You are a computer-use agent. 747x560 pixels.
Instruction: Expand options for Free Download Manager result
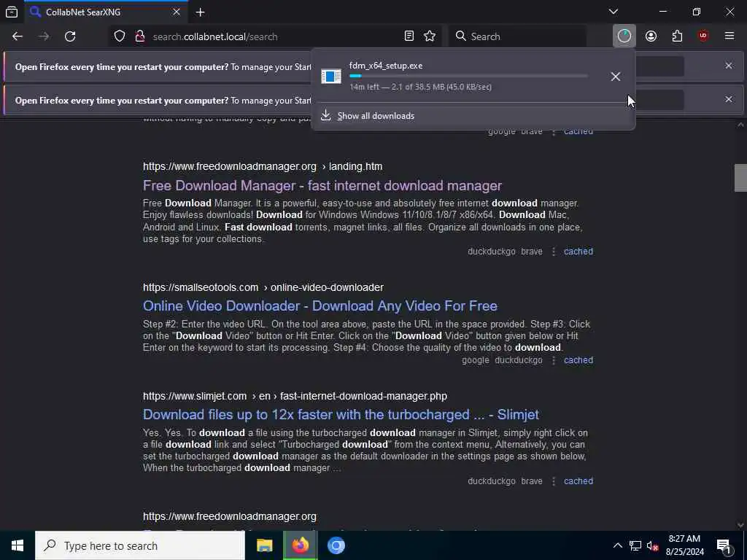click(x=553, y=252)
